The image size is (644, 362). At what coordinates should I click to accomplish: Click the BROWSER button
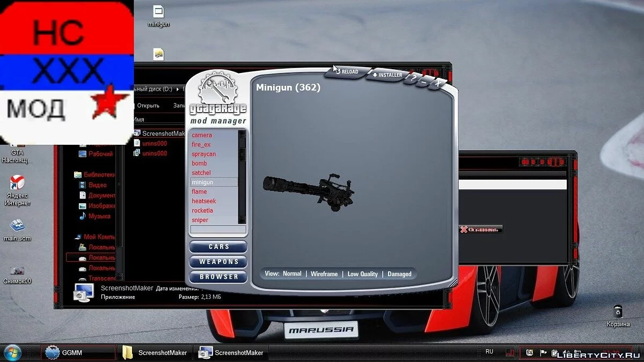tap(218, 277)
